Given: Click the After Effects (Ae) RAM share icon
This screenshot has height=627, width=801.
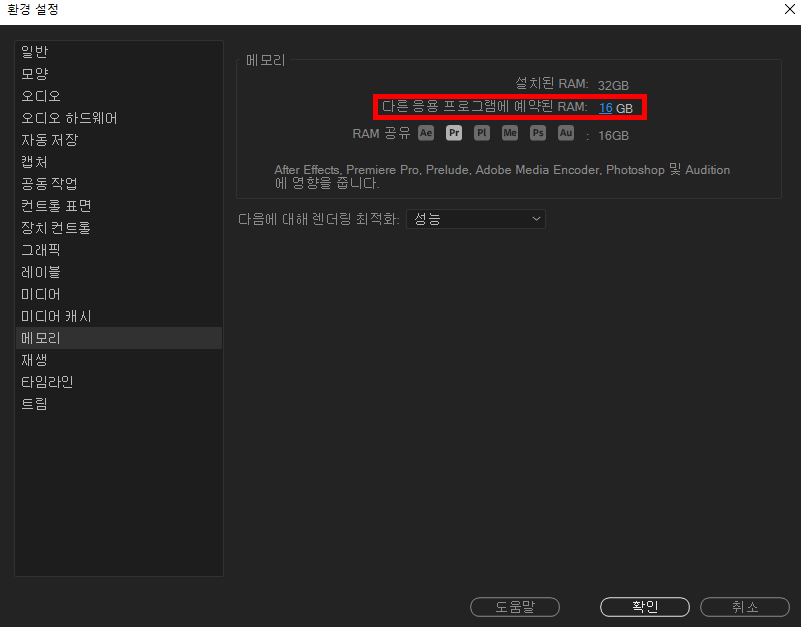Looking at the screenshot, I should [x=426, y=133].
